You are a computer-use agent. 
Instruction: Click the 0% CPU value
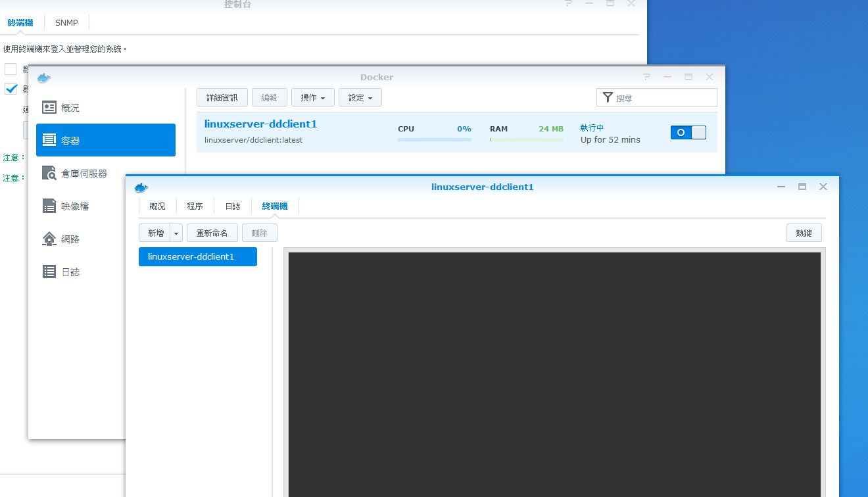pyautogui.click(x=464, y=129)
